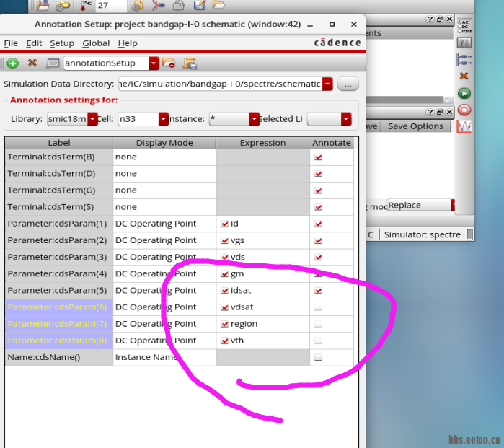
Task: Enable Annotate checkbox for Name:cdsName()
Action: click(318, 357)
